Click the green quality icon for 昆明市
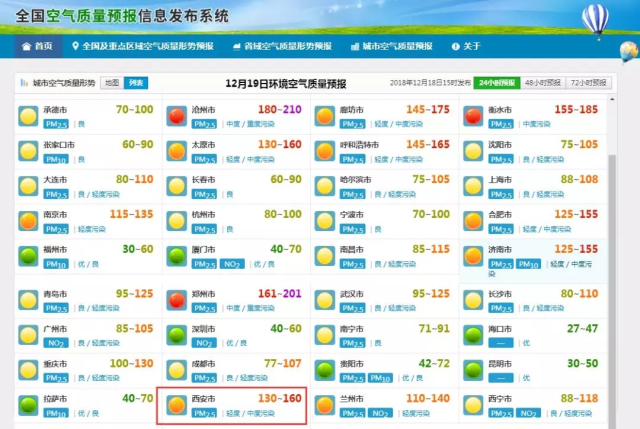The width and height of the screenshot is (640, 429). (474, 369)
